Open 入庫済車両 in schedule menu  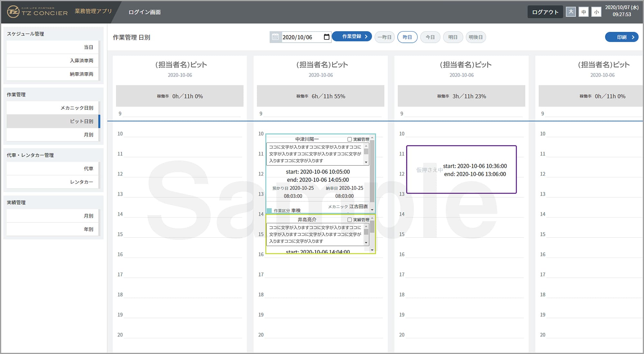point(81,61)
